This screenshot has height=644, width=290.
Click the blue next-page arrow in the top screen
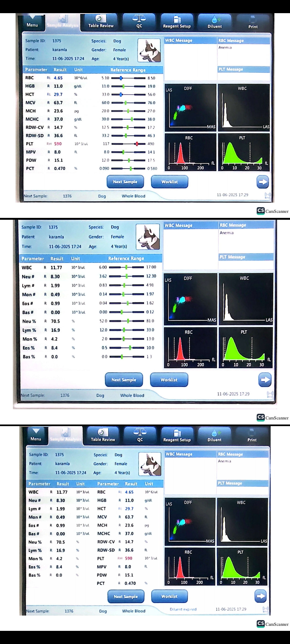pos(262,182)
